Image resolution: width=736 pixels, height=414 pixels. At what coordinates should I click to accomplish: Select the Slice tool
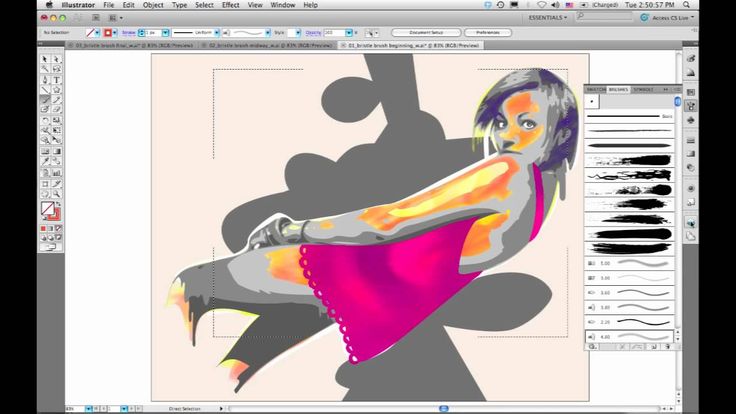click(x=56, y=184)
